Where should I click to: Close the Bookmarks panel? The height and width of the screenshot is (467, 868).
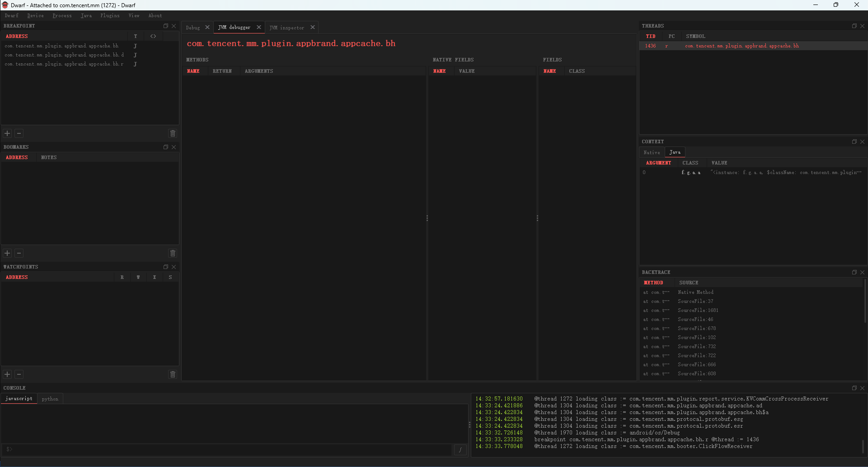click(174, 147)
